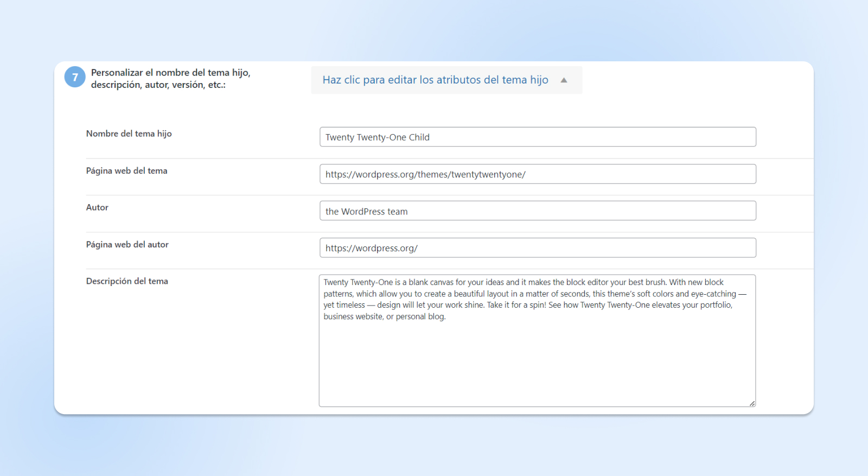Click the 'Página web del autor' label
868x476 pixels.
pos(127,245)
